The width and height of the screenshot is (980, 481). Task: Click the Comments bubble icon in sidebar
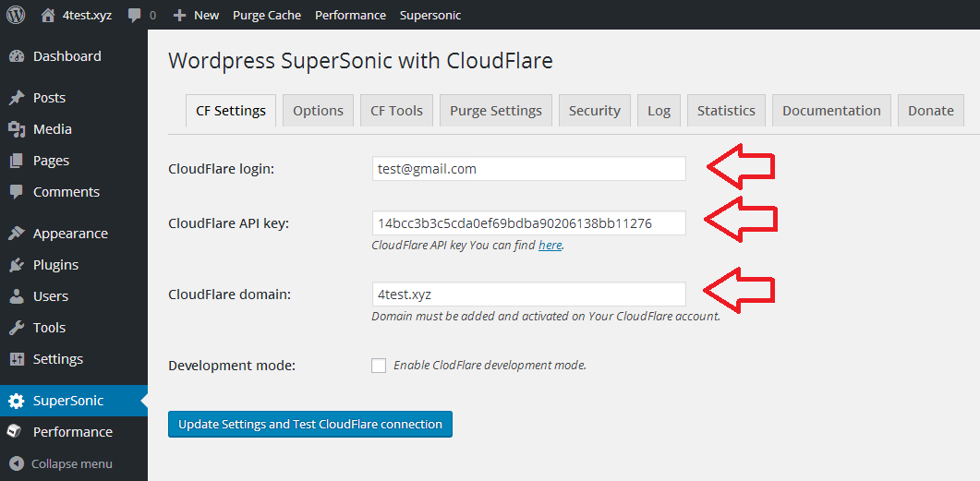[17, 192]
